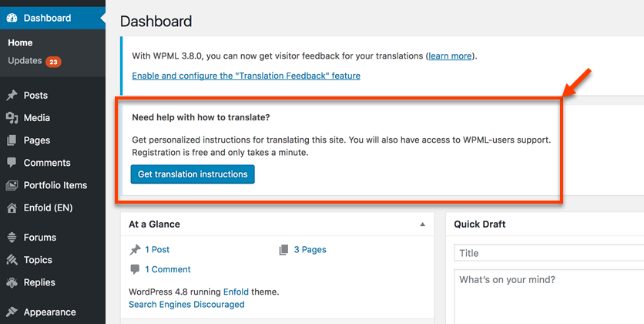Image resolution: width=644 pixels, height=324 pixels.
Task: Click the Pages icon in sidebar
Action: pos(12,140)
